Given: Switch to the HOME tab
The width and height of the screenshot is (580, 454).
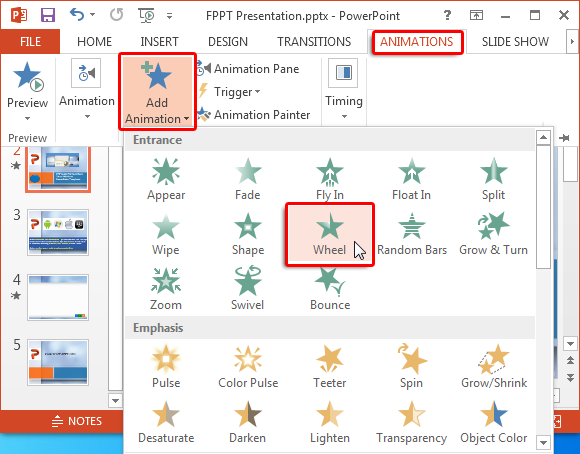Looking at the screenshot, I should [x=94, y=41].
